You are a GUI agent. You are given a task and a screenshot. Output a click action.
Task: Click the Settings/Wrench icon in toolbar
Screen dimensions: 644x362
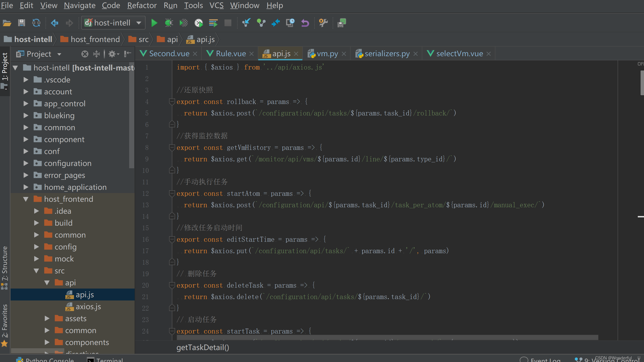pyautogui.click(x=322, y=23)
